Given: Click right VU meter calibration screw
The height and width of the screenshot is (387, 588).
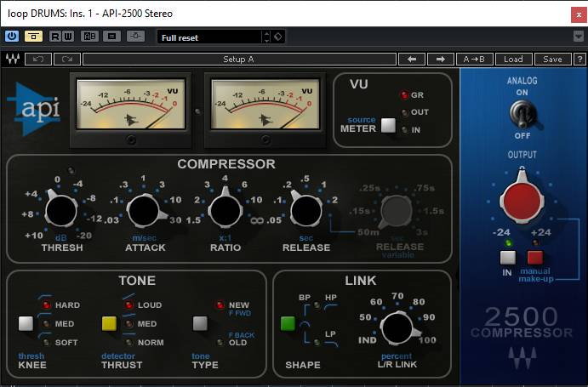Looking at the screenshot, I should pyautogui.click(x=265, y=139).
